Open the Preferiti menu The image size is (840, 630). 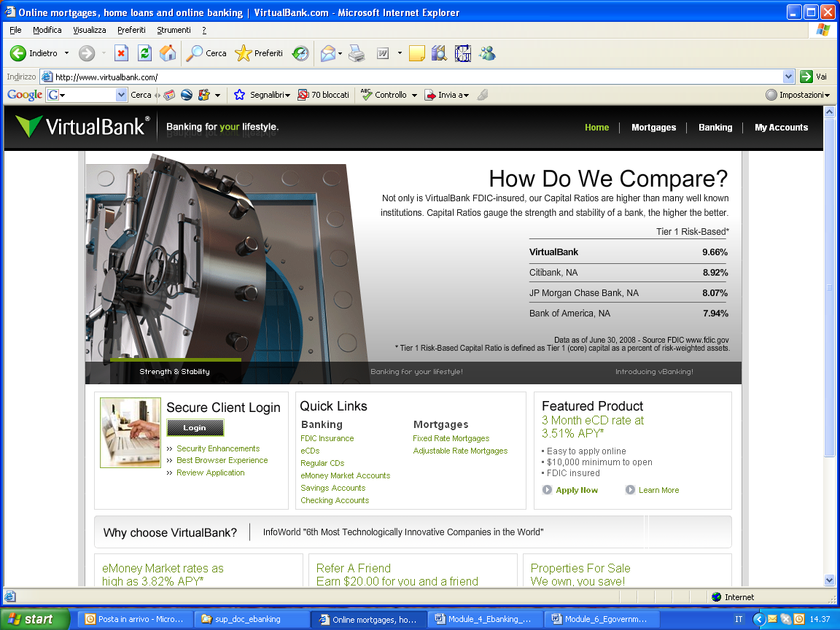click(131, 30)
